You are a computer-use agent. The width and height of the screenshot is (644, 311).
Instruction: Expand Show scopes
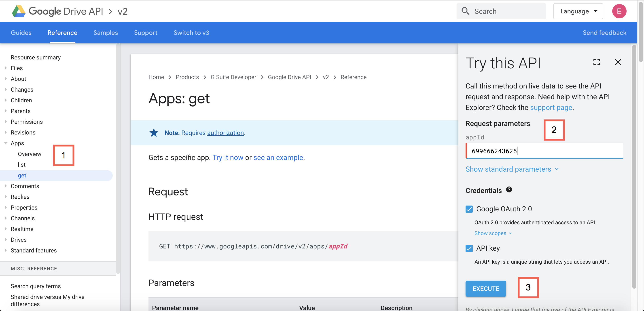(x=493, y=233)
